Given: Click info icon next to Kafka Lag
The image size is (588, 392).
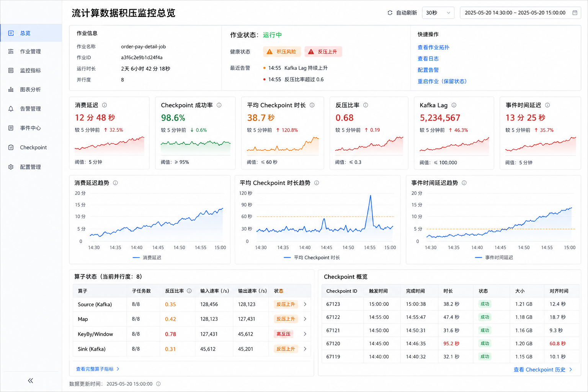Looking at the screenshot, I should tap(454, 105).
